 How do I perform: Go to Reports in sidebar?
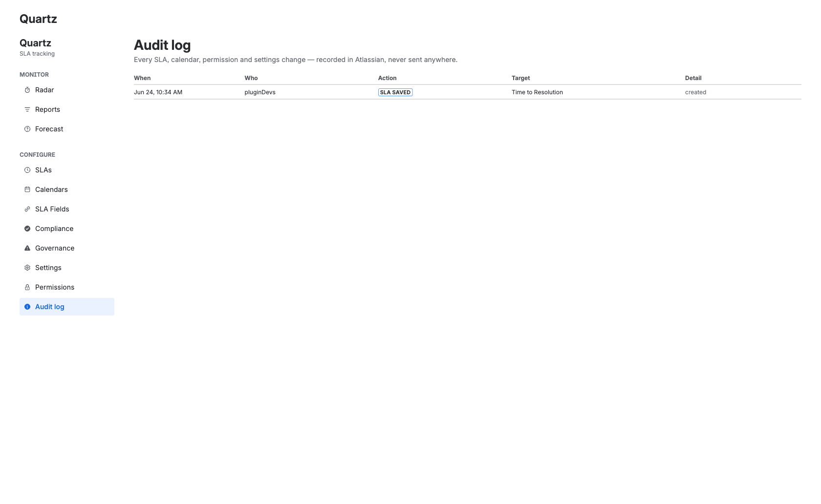67,109
